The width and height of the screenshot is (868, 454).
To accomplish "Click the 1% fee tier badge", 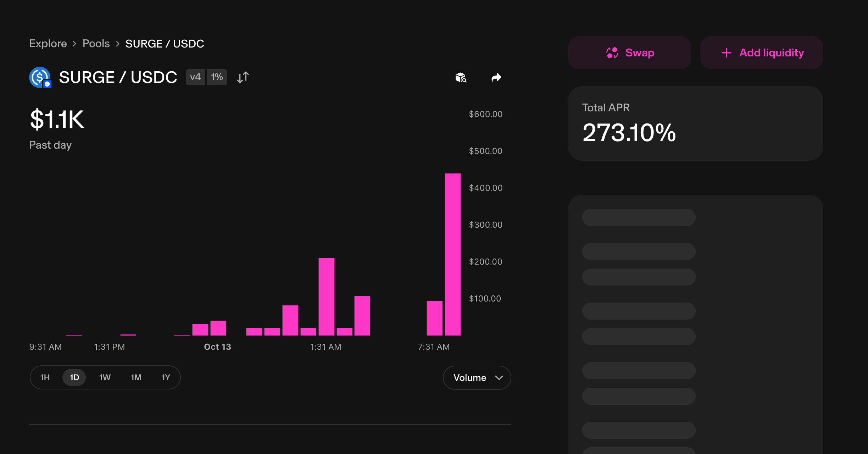I will (217, 77).
